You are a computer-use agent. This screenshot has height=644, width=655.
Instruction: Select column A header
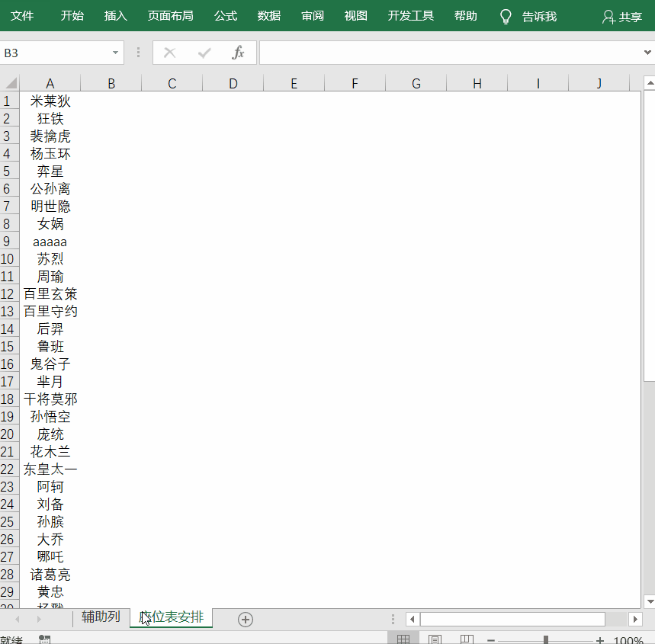50,84
